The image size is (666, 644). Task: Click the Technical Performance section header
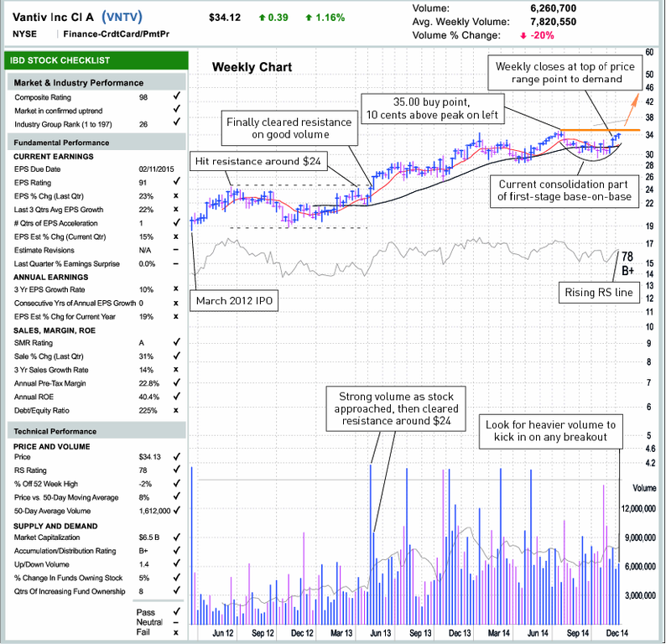click(96, 431)
